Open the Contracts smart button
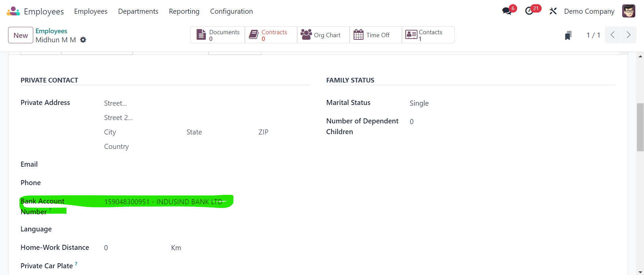Screen dimensions: 644x275 tap(271, 35)
